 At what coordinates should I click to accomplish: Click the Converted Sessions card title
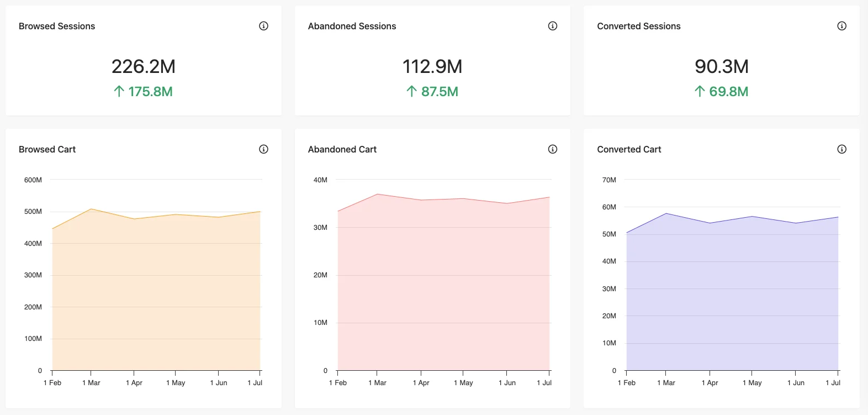click(639, 26)
